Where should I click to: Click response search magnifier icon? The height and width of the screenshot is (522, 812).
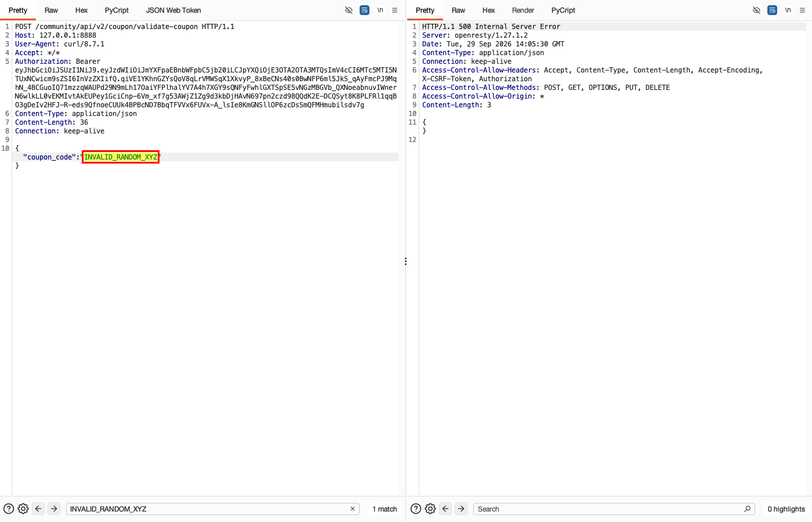coord(748,509)
